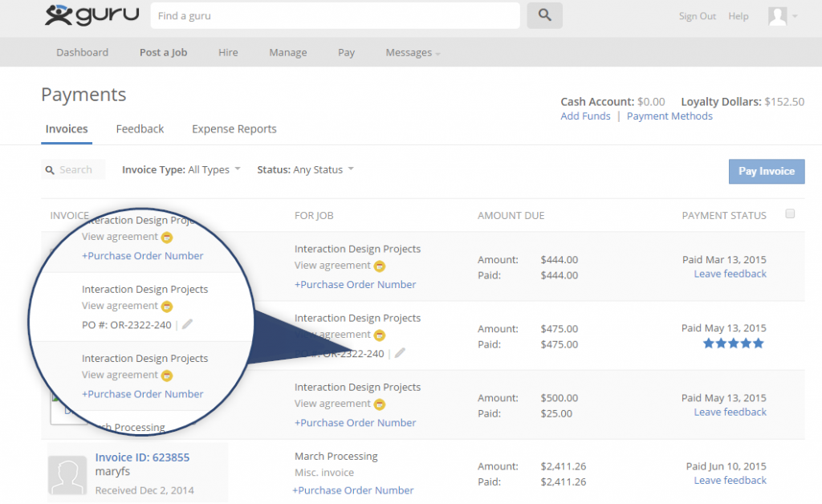Switch to the Feedback tab

pos(140,129)
